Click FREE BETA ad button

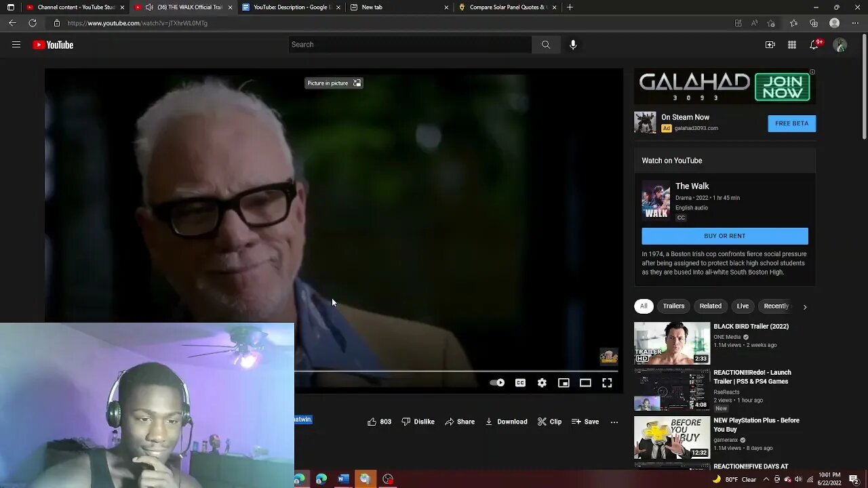click(791, 123)
